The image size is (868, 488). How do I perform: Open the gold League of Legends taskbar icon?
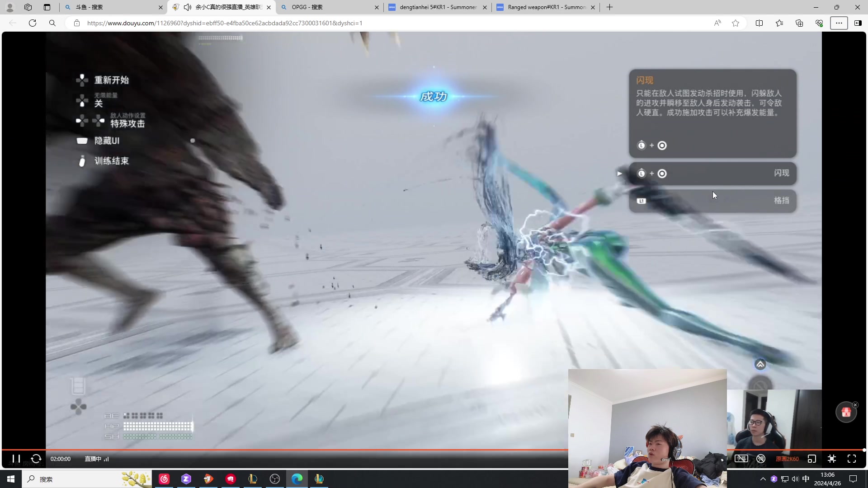[x=253, y=479]
